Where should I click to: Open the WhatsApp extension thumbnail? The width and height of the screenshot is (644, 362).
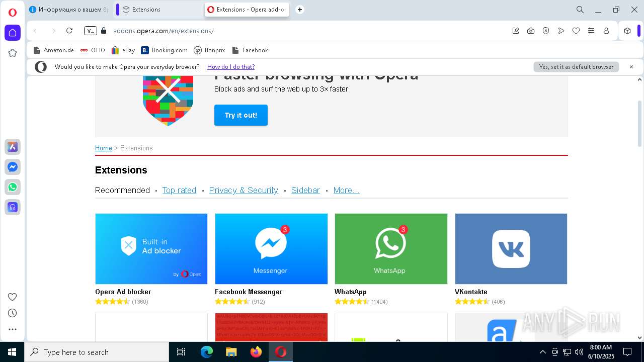391,249
